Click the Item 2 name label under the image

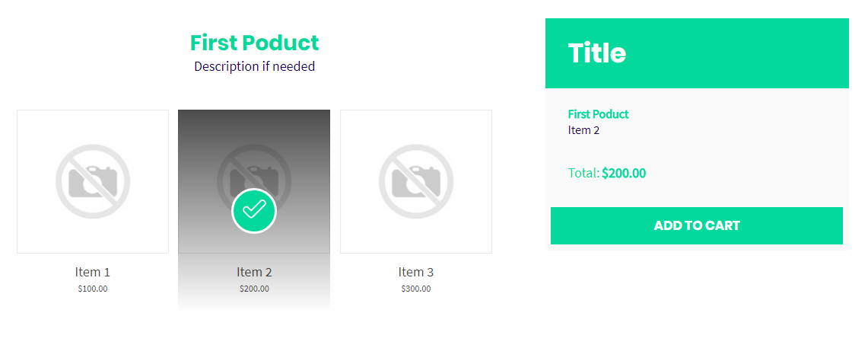pyautogui.click(x=254, y=272)
